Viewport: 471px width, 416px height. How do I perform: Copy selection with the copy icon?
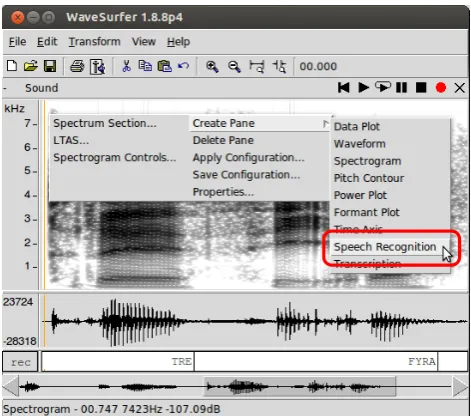pyautogui.click(x=145, y=66)
